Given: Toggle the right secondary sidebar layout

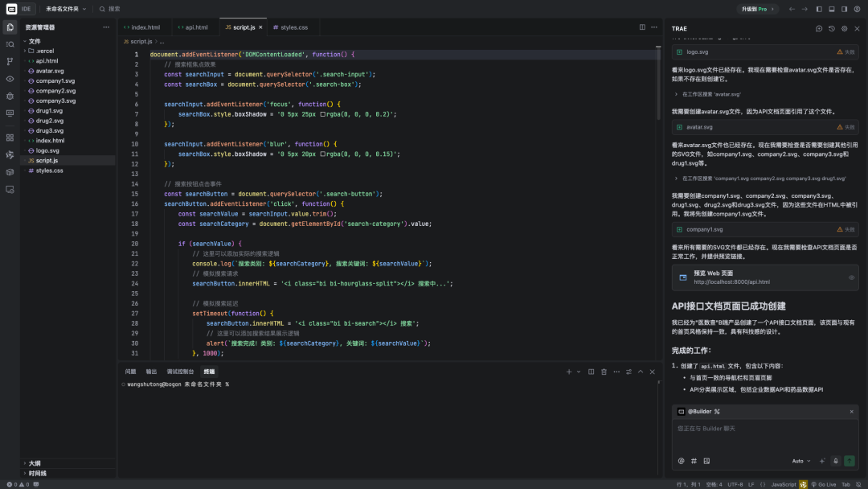Looking at the screenshot, I should [844, 9].
